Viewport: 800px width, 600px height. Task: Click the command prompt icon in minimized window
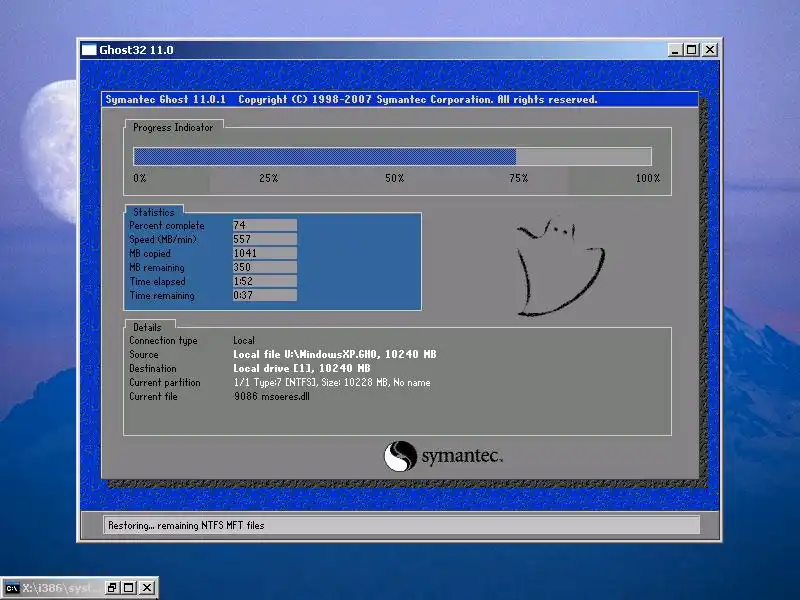(x=12, y=588)
